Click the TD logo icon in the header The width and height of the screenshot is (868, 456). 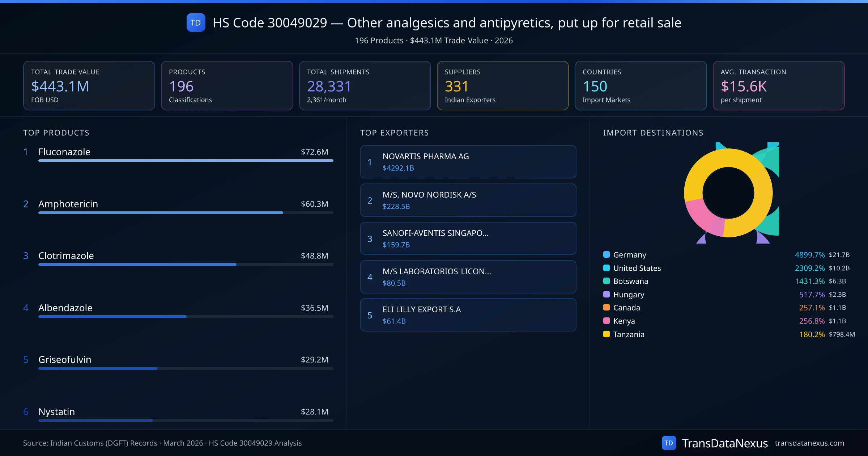click(196, 22)
